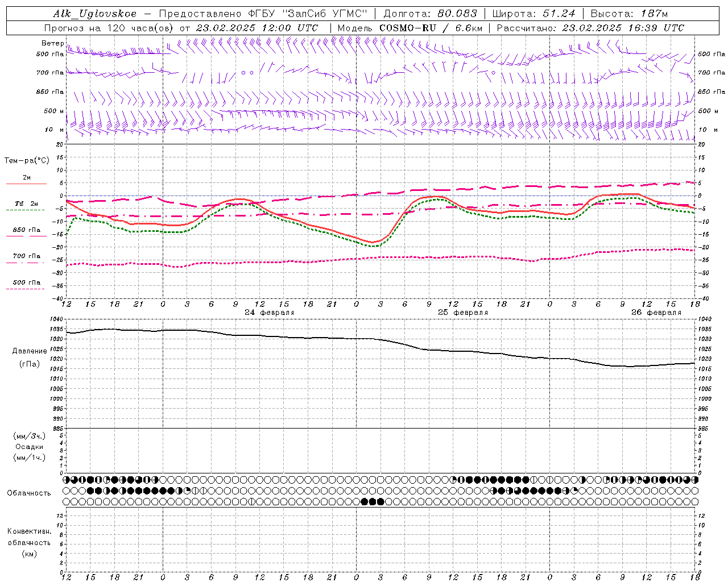Select the model label COSMO-RU / 6.6км
Viewport: 728px width, 582px height.
pos(431,28)
